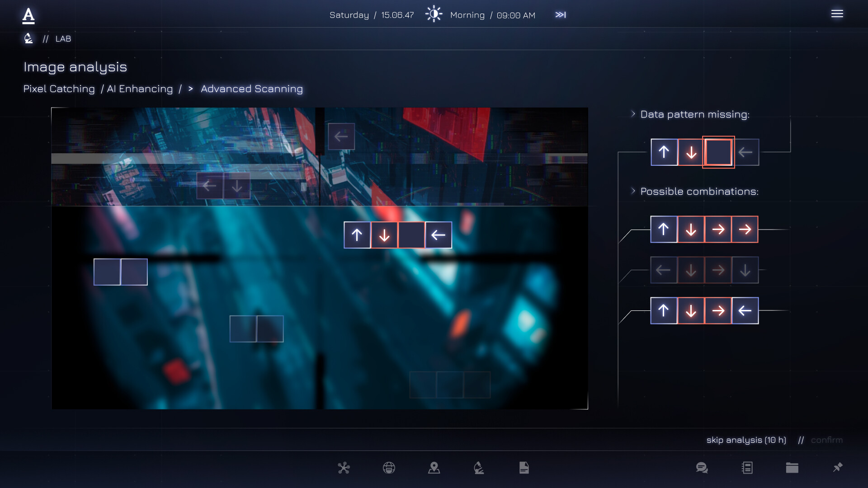Select the drone icon in the bottom toolbar
868x488 pixels.
click(344, 468)
